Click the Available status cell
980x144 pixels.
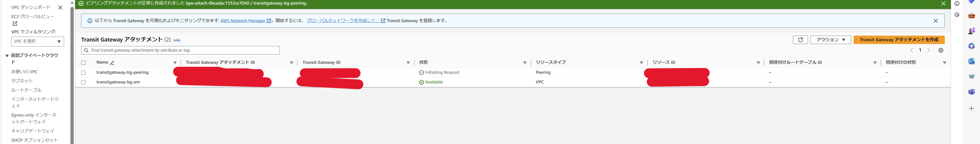tap(431, 82)
